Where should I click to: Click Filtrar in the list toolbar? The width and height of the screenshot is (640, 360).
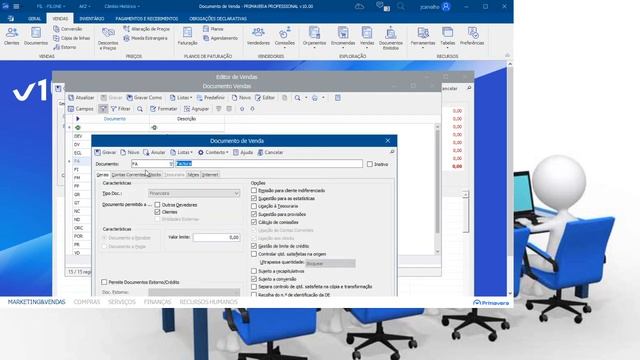coord(120,109)
